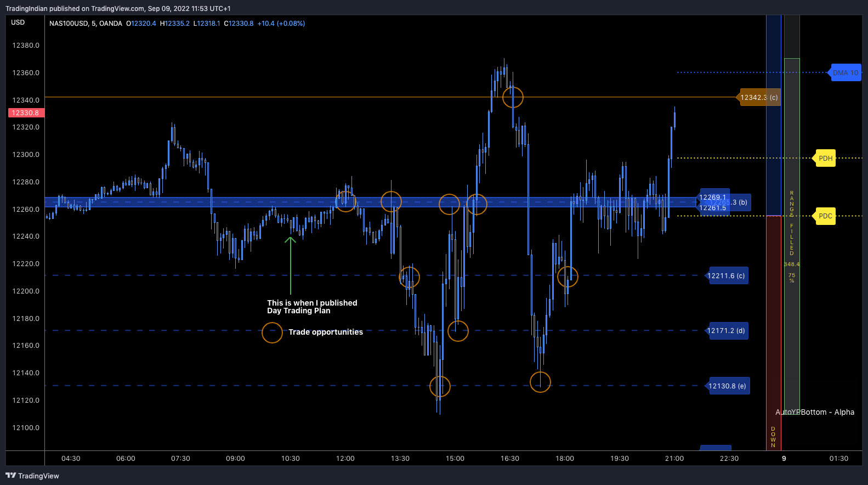Click the date 9 on the time axis
868x485 pixels.
pos(784,459)
